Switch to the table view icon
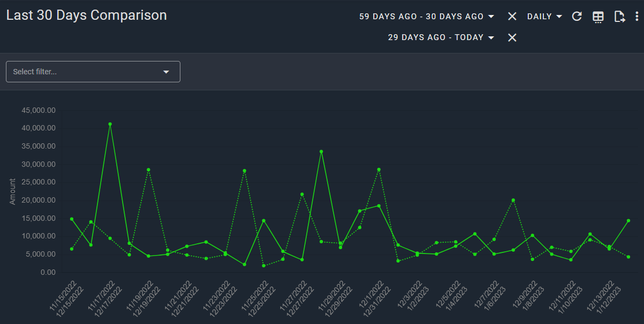 (598, 17)
